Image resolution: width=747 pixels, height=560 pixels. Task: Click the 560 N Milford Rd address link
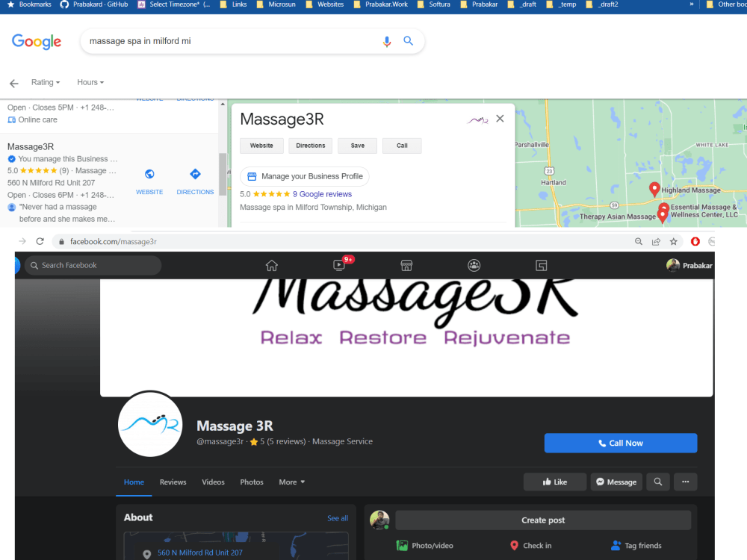(200, 553)
